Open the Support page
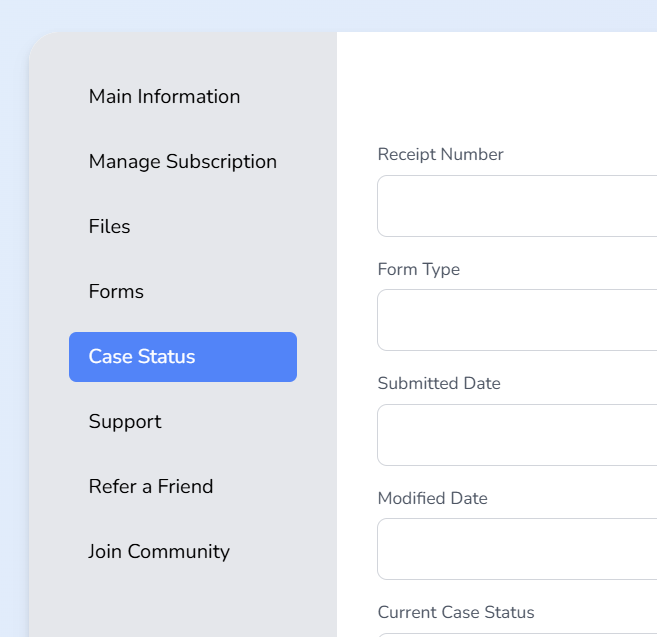The width and height of the screenshot is (657, 637). 125,422
